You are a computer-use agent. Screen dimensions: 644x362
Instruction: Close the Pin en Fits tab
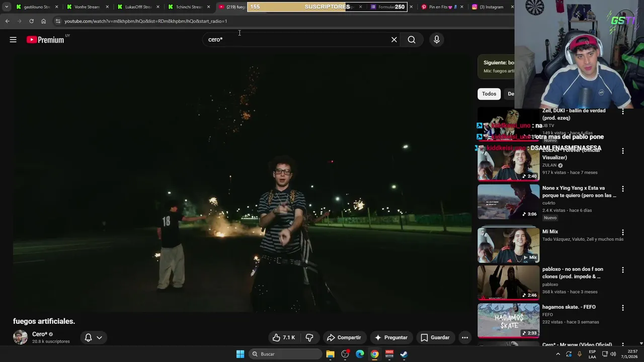[x=462, y=7]
